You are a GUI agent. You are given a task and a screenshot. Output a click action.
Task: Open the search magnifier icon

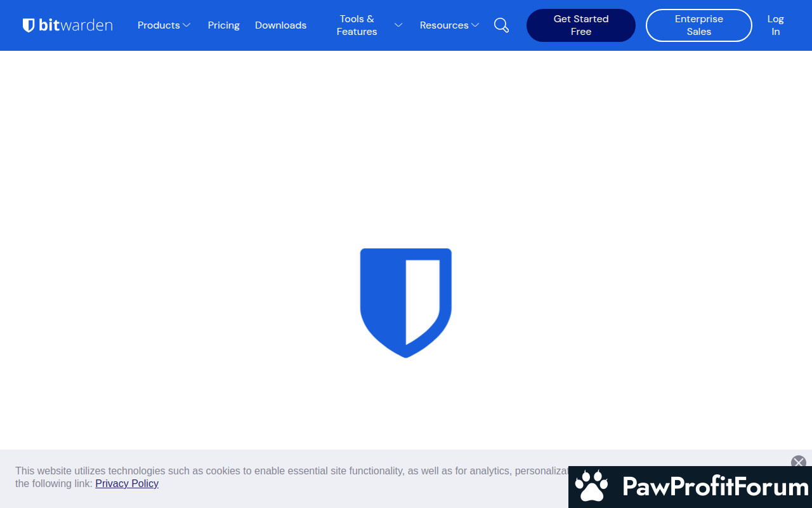click(501, 25)
